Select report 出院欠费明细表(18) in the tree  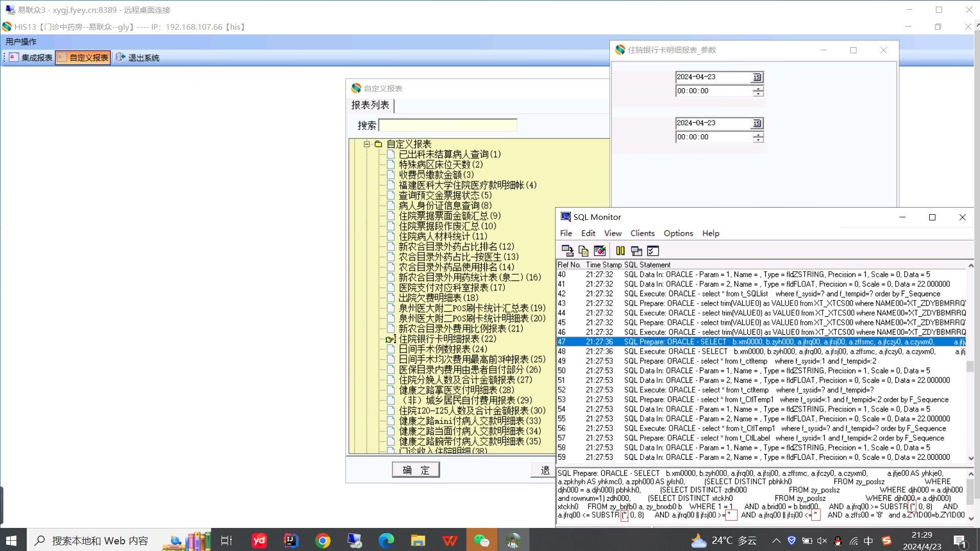tap(438, 298)
